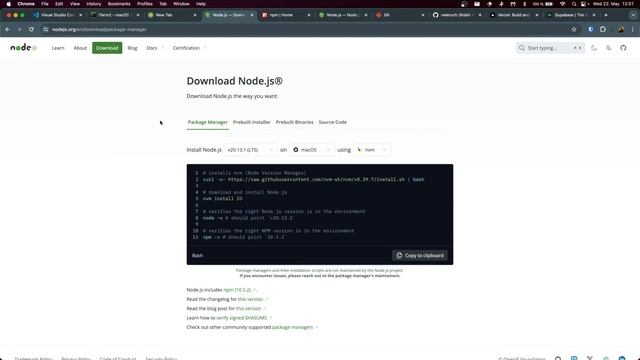Close the Git tab
This screenshot has width=640, height=360.
coord(422,15)
